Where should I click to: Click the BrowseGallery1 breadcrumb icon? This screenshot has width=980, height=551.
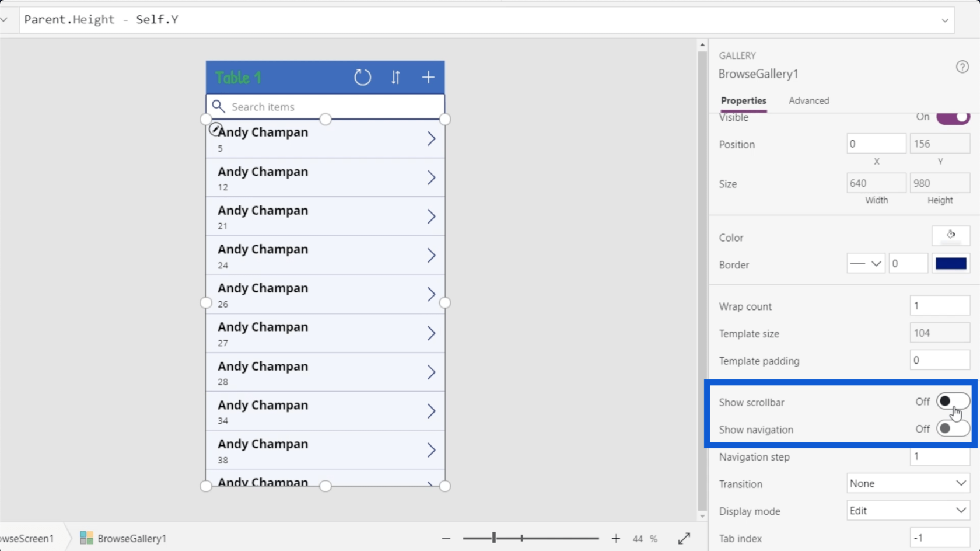(x=86, y=538)
